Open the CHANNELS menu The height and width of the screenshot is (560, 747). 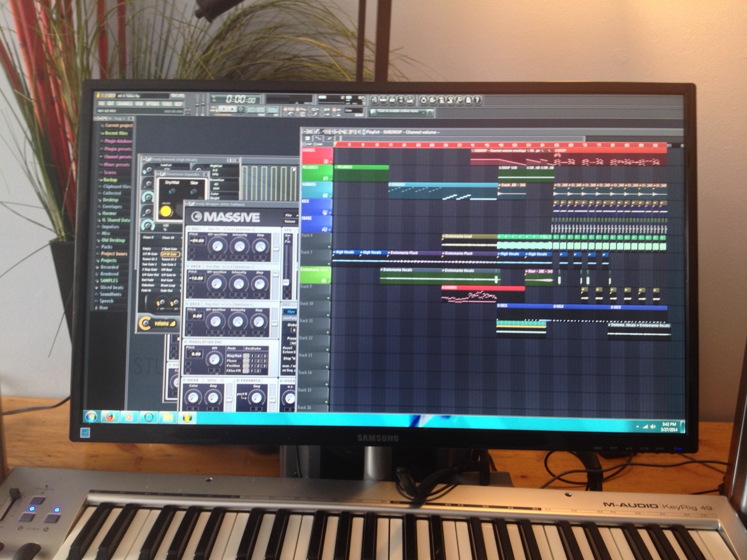click(x=125, y=104)
